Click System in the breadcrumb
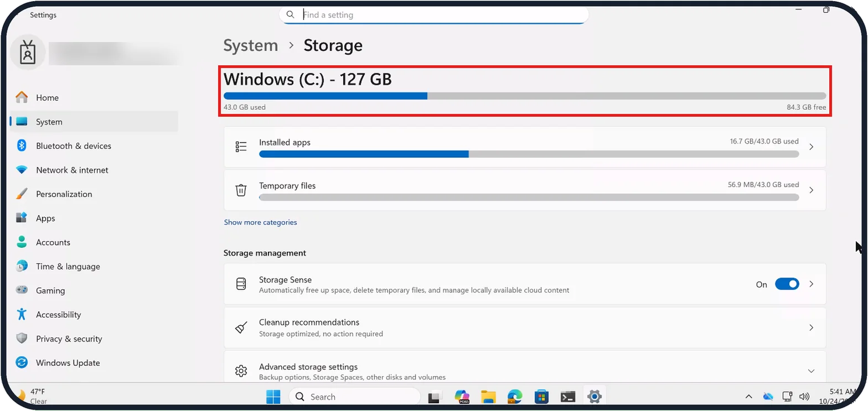868x411 pixels. point(251,45)
